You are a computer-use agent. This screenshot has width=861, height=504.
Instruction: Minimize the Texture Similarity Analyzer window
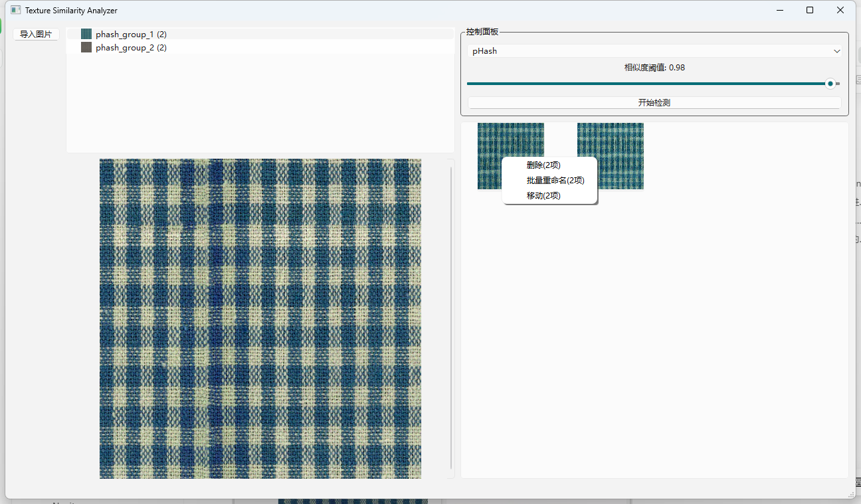[779, 11]
